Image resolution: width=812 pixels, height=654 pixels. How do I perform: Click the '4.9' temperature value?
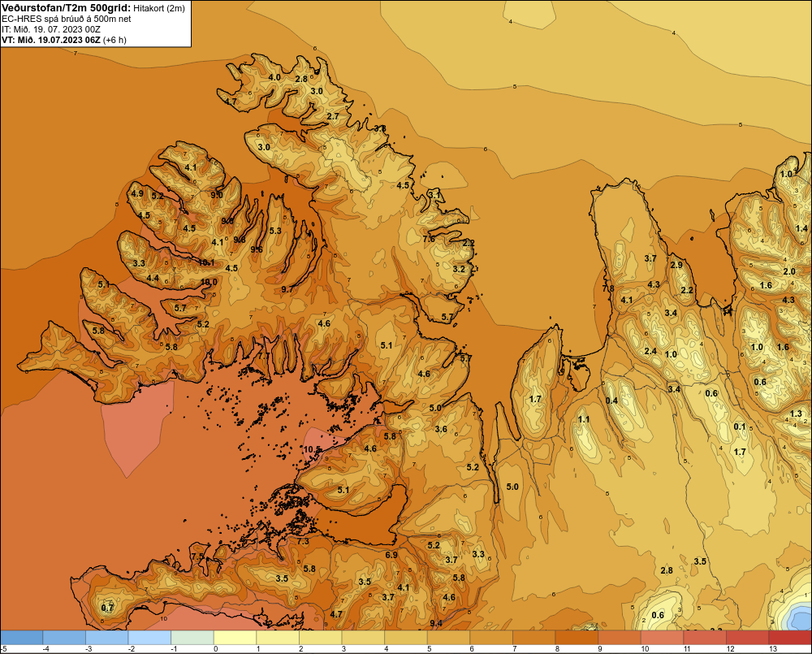point(137,193)
